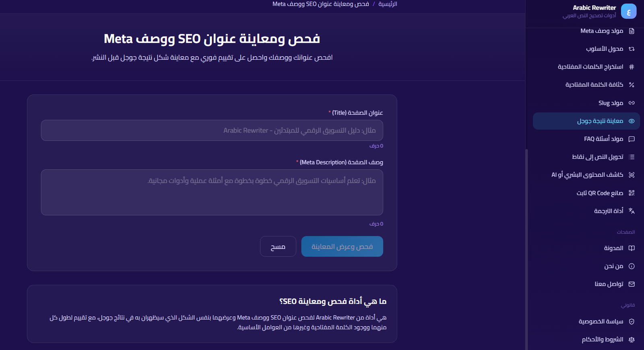Click the Google result preview eye icon

[632, 121]
